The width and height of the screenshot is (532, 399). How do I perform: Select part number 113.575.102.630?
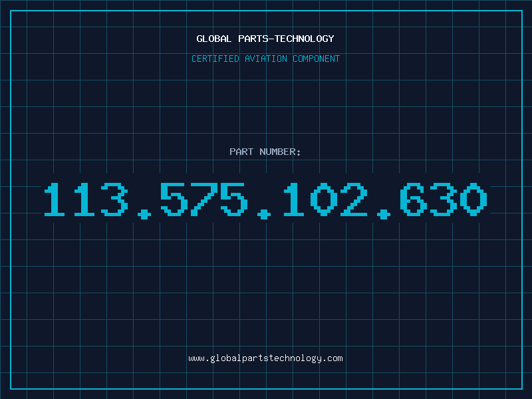(x=265, y=200)
